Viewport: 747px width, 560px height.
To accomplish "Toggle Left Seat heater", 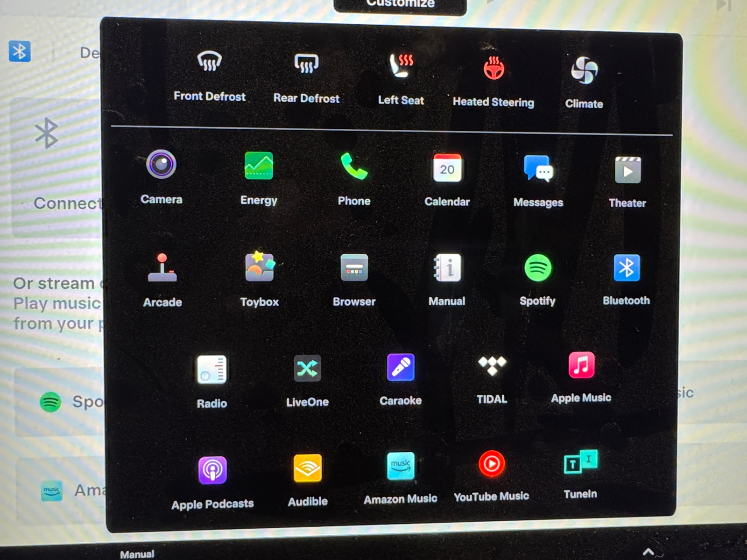I will tap(401, 66).
